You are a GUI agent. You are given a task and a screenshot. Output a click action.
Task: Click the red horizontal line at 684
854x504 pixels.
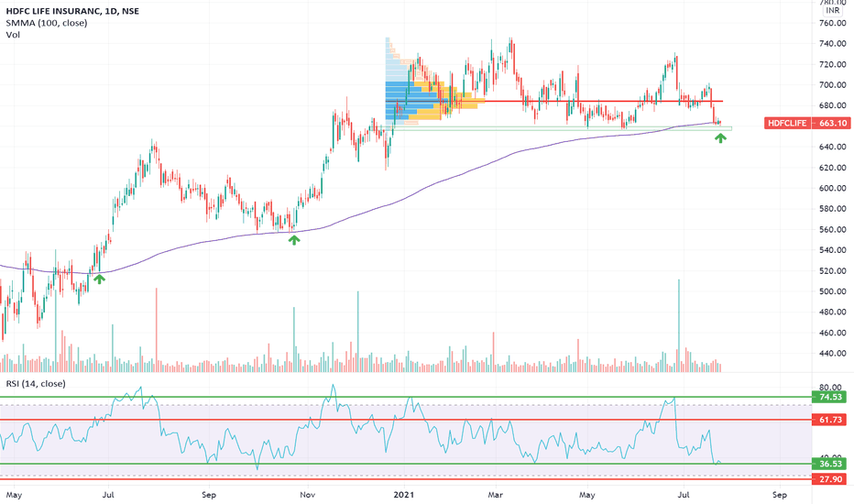tap(553, 101)
